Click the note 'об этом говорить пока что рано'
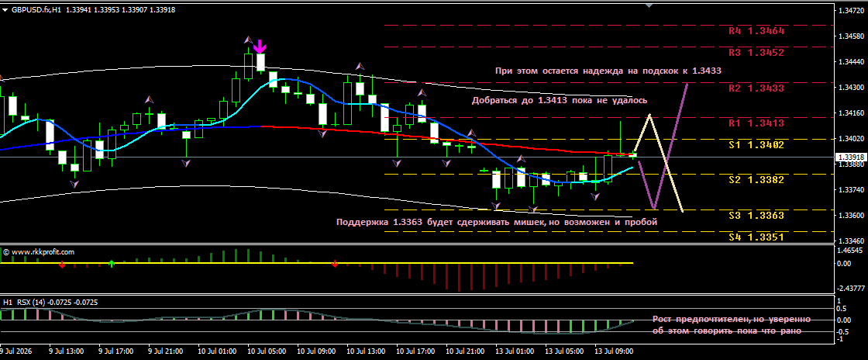This screenshot has height=360, width=868. [726, 331]
